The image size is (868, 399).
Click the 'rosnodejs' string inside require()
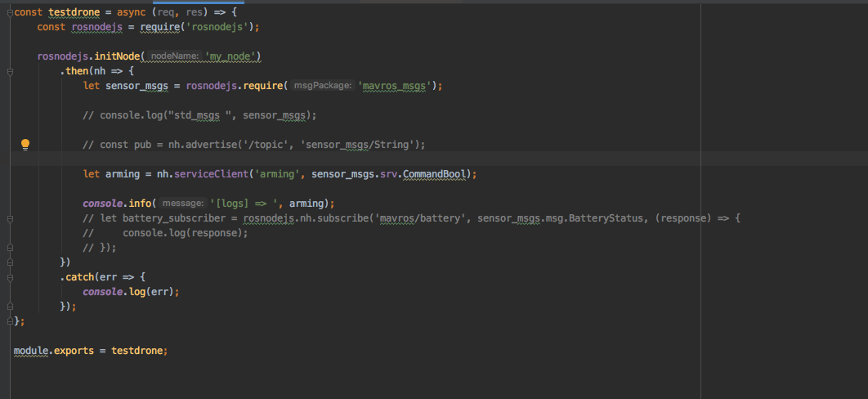point(219,27)
